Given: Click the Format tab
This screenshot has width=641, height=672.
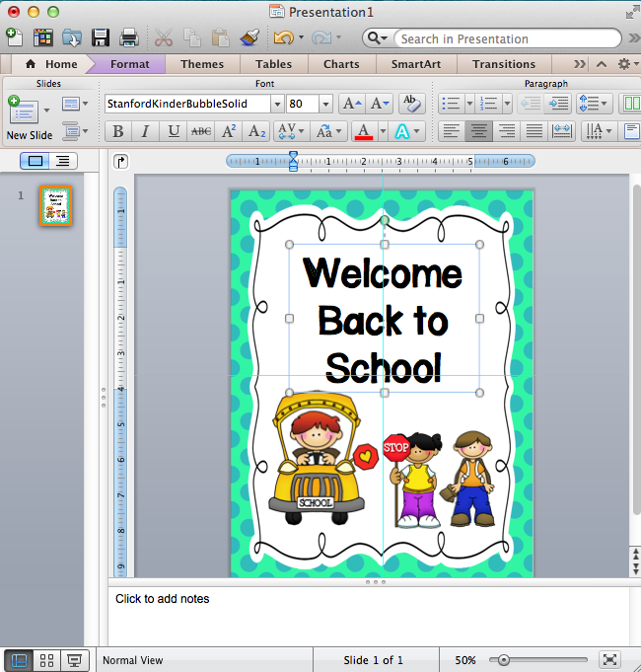Looking at the screenshot, I should (130, 64).
